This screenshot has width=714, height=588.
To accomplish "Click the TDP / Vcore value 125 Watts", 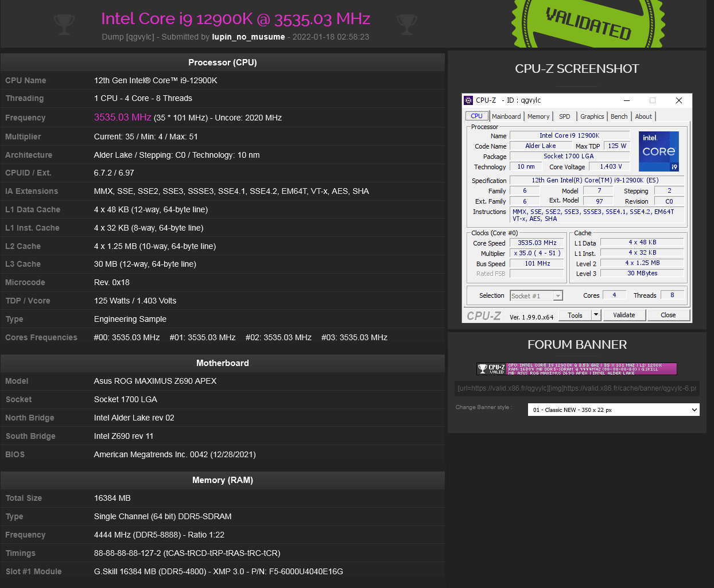I will 135,301.
